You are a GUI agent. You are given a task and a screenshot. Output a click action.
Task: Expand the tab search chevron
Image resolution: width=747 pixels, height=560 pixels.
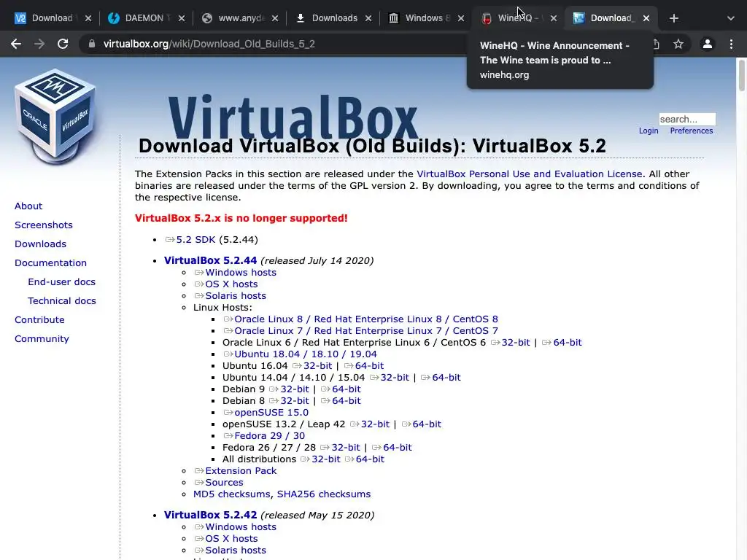click(731, 18)
